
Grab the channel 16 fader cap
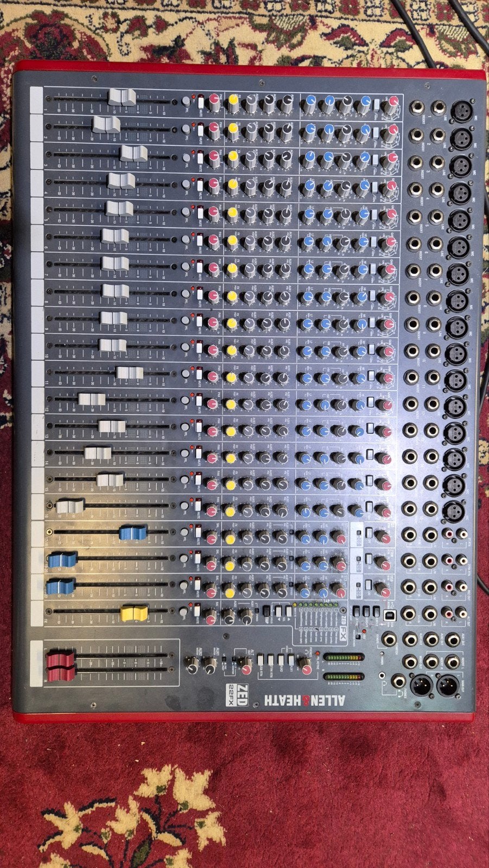pos(71,506)
